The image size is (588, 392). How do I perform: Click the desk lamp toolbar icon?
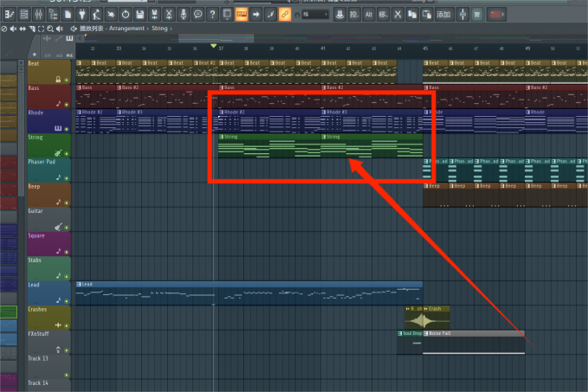tap(96, 15)
